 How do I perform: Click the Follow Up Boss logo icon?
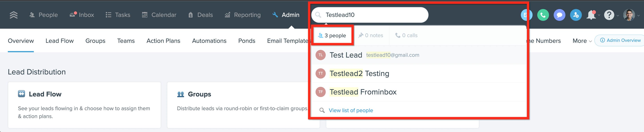[x=13, y=15]
